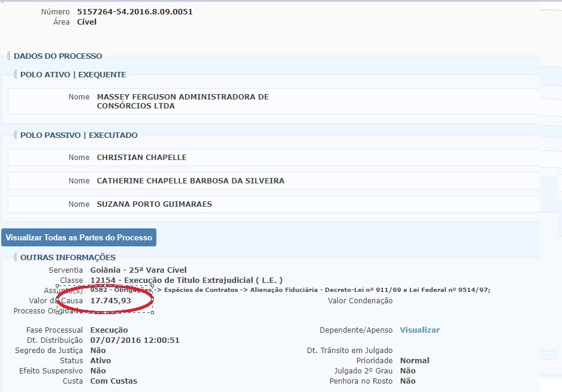Image resolution: width=562 pixels, height=392 pixels.
Task: Open the Visualizar link beside Dependente/Apenso
Action: tap(419, 330)
